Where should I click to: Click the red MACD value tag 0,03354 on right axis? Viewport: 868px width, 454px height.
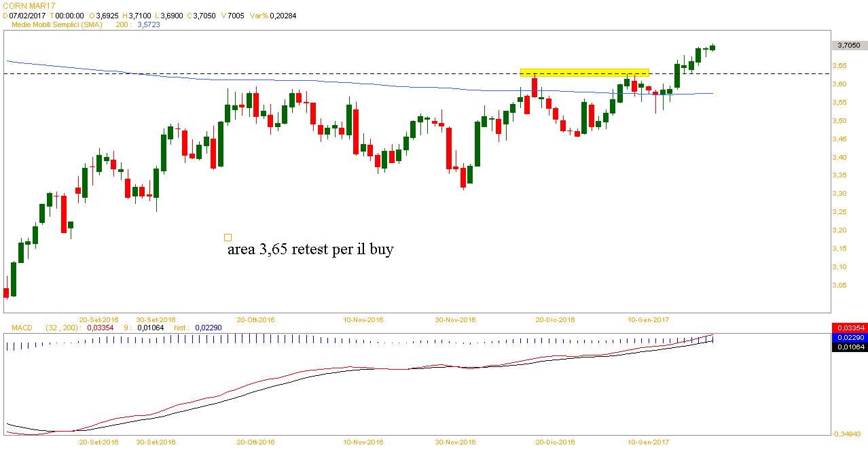pos(848,328)
